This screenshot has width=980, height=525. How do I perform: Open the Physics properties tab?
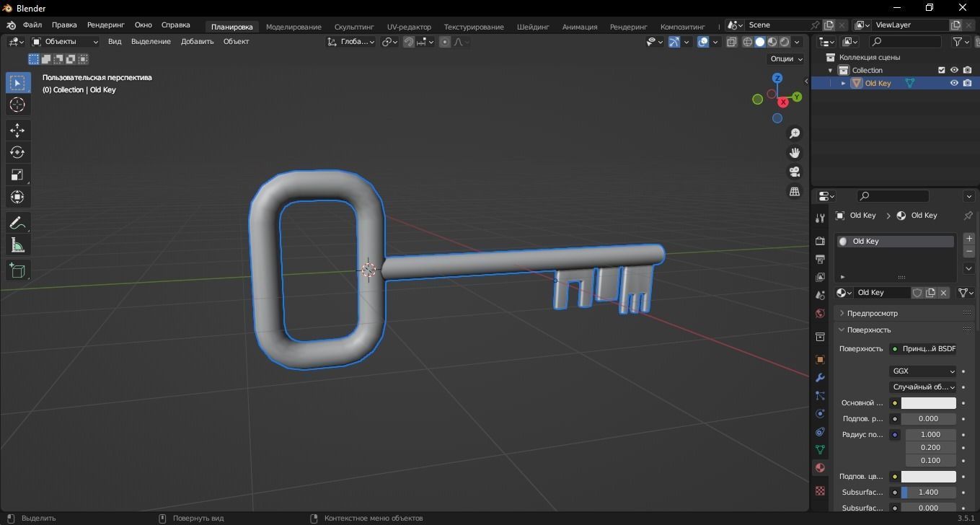pos(820,414)
